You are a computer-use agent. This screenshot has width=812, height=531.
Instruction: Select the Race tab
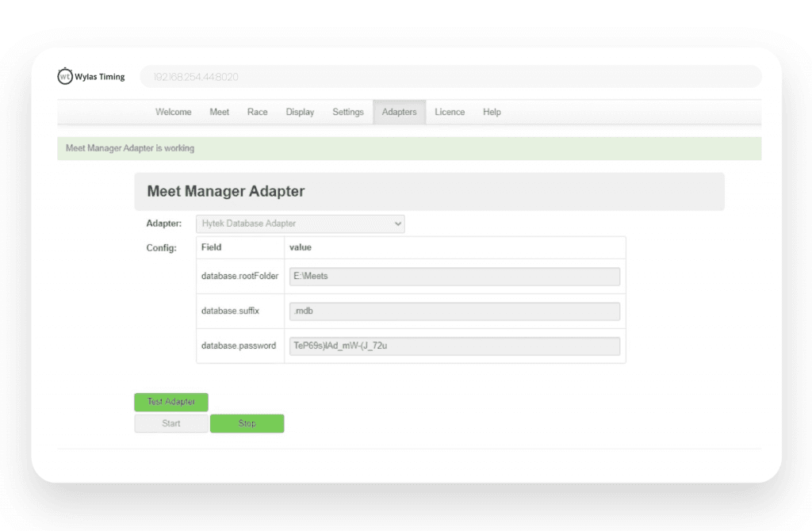(257, 112)
